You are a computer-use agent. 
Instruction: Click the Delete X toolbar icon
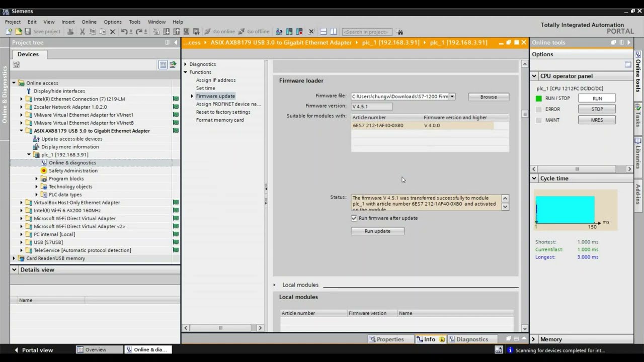[112, 31]
